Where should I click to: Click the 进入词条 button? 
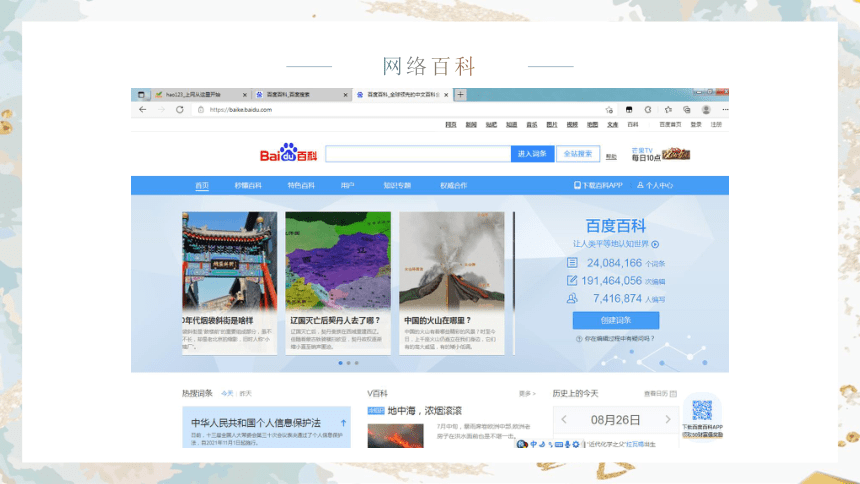point(532,154)
